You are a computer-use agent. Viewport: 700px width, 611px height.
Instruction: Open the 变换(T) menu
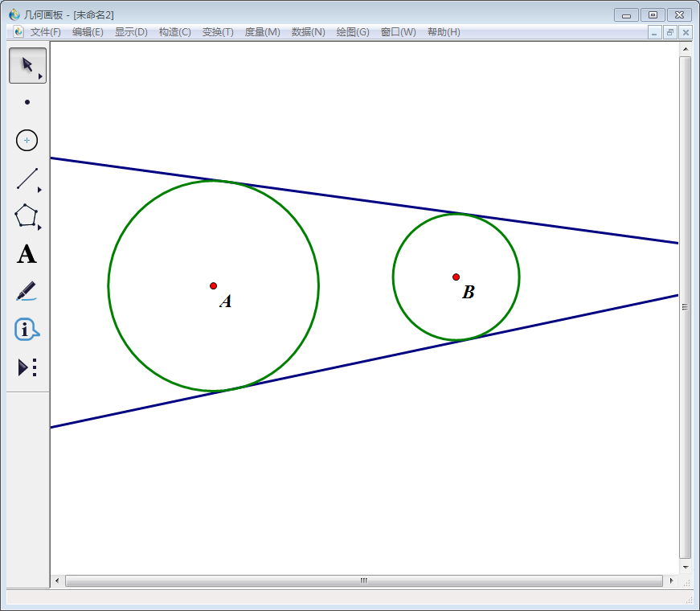click(x=218, y=32)
